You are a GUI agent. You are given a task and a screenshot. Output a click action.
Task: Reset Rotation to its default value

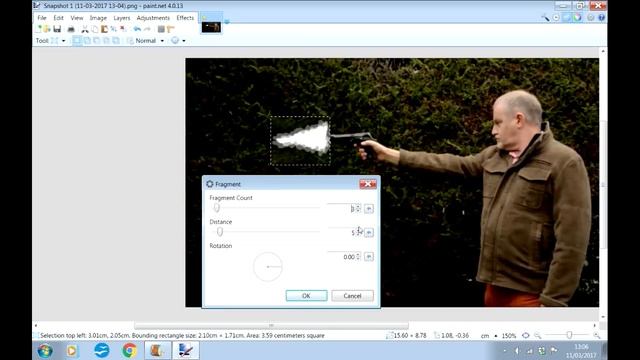tap(369, 257)
